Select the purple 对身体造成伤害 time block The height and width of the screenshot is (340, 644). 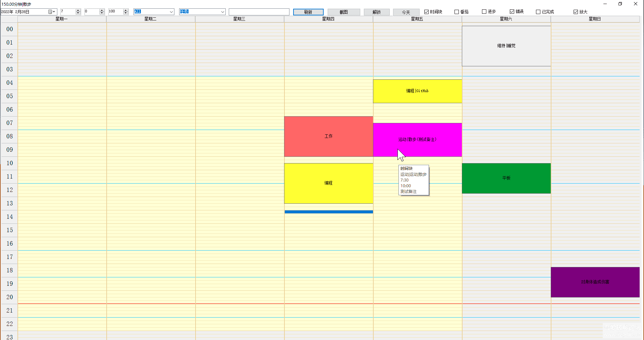pyautogui.click(x=595, y=282)
